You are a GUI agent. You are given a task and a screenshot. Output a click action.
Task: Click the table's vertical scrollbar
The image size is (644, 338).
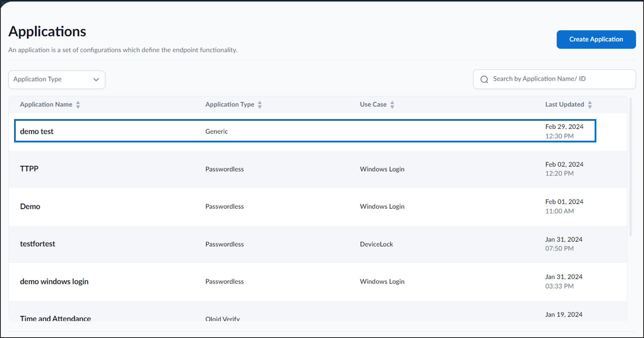click(630, 167)
